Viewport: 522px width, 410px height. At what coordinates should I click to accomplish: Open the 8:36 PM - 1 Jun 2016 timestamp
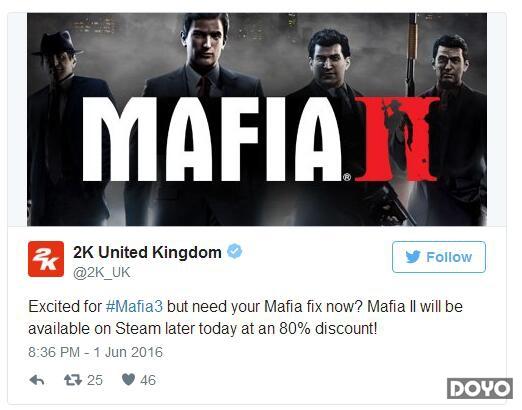point(95,352)
